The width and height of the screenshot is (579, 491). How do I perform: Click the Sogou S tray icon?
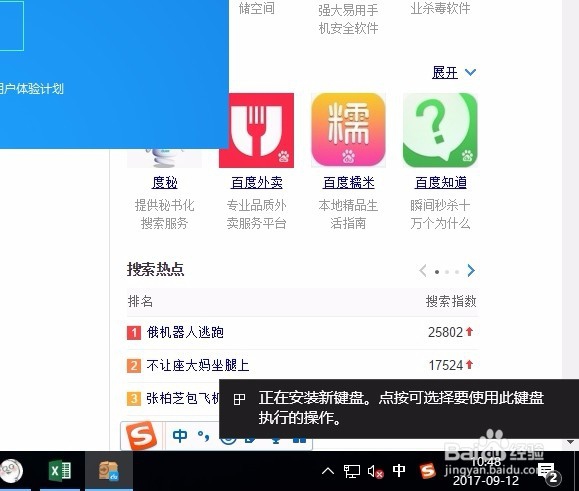[427, 471]
